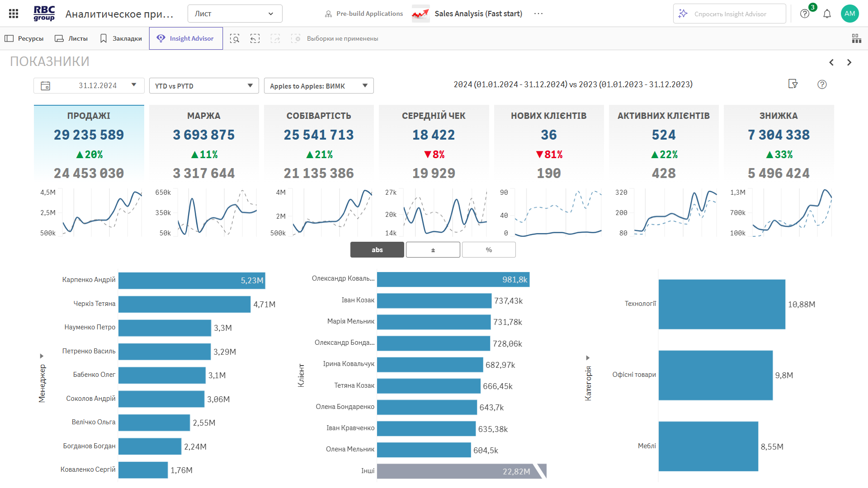Image resolution: width=868 pixels, height=488 pixels.
Task: Open the Лист dropdown
Action: click(x=235, y=14)
